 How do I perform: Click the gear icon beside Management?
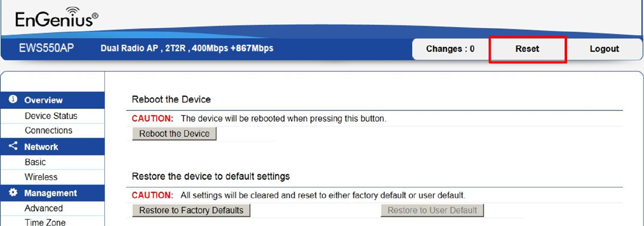pos(13,193)
